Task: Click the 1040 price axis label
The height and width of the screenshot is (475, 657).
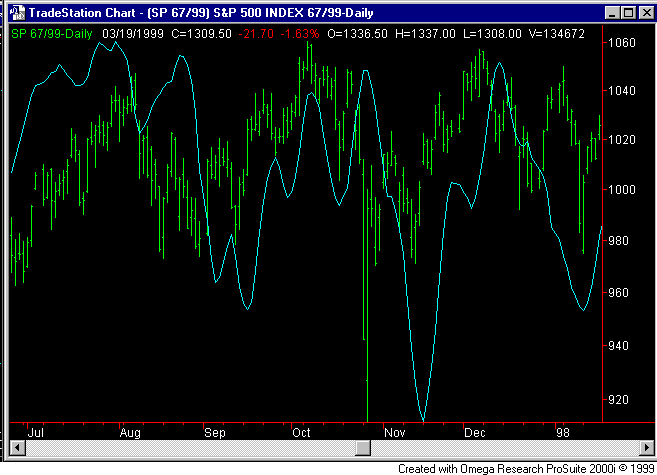Action: point(622,90)
